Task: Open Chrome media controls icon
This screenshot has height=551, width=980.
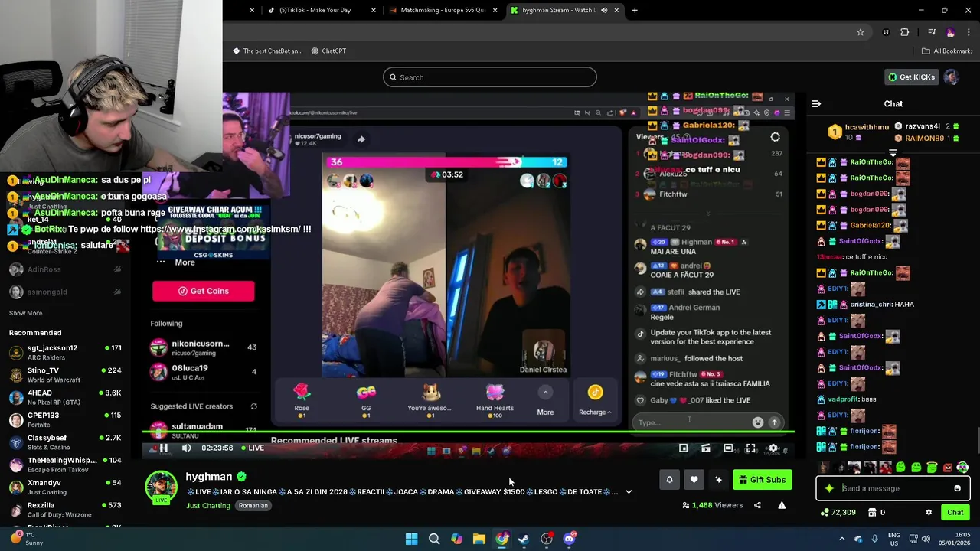Action: (932, 32)
